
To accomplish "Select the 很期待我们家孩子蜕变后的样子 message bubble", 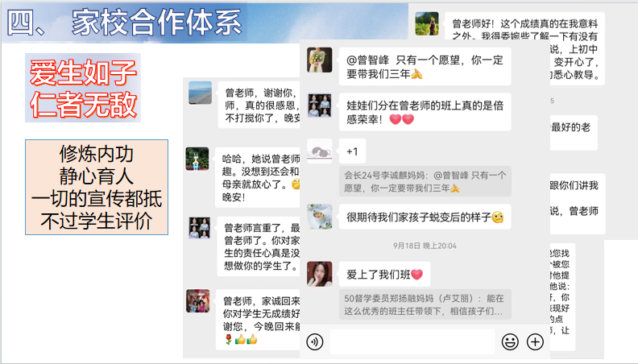I will click(425, 217).
